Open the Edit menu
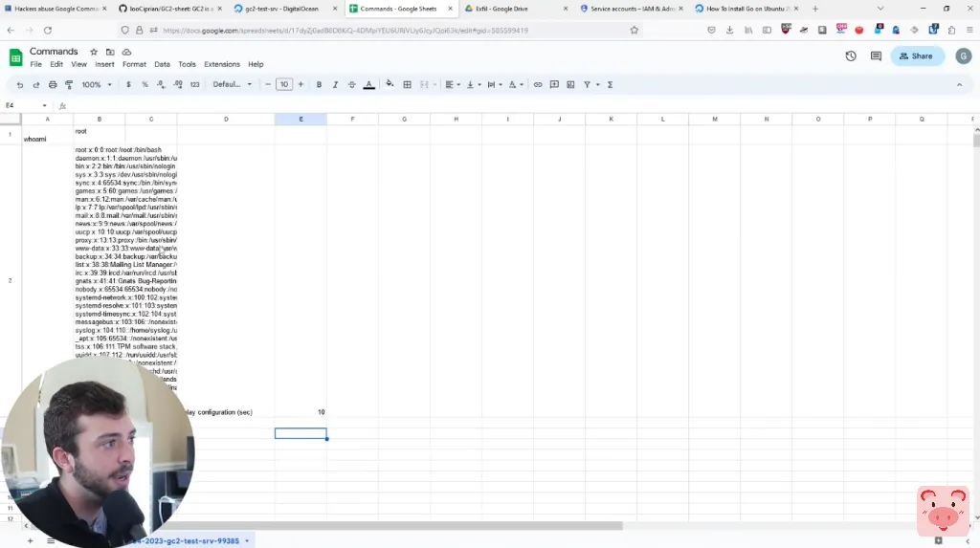This screenshot has width=980, height=548. pyautogui.click(x=56, y=64)
